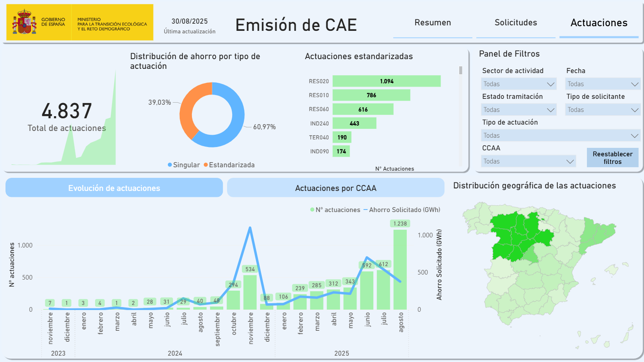Screen dimensions: 644x362
Task: Click the septiembre axis label
Action: (x=217, y=329)
